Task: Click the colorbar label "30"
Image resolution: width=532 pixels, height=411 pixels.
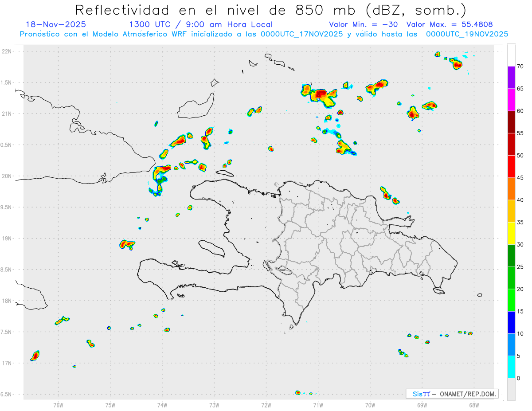Action: coord(520,245)
